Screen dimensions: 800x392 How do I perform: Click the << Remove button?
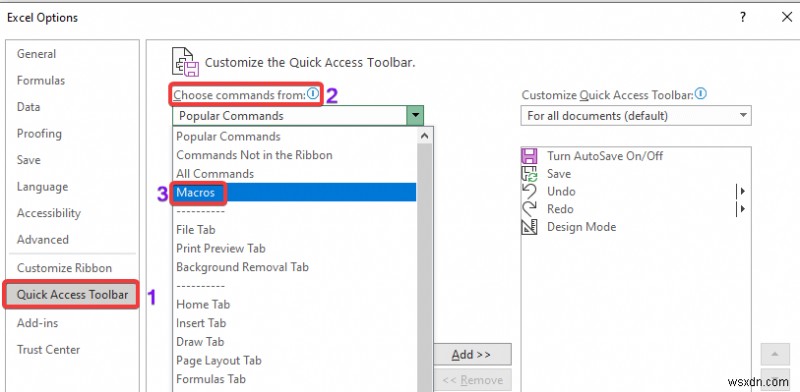tap(471, 380)
